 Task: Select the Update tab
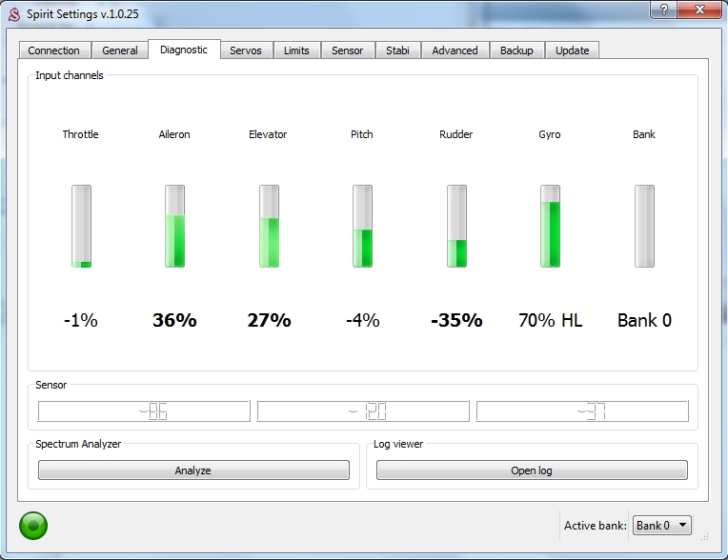[x=573, y=50]
